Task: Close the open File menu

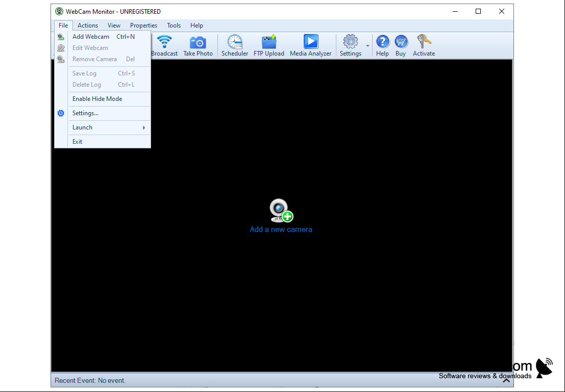Action: (x=63, y=25)
